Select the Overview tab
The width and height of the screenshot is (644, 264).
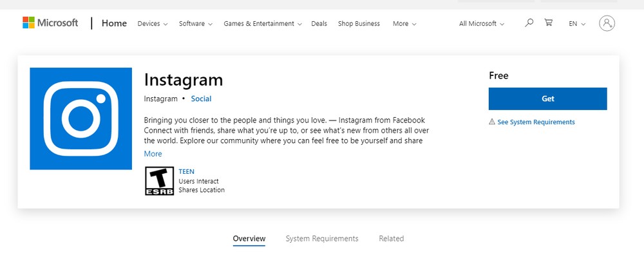coord(249,238)
